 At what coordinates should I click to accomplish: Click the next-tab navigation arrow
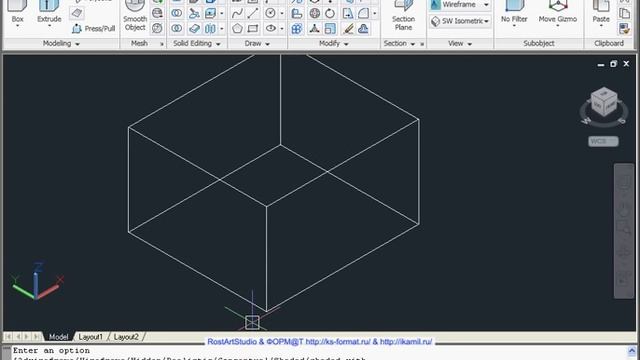(x=27, y=337)
